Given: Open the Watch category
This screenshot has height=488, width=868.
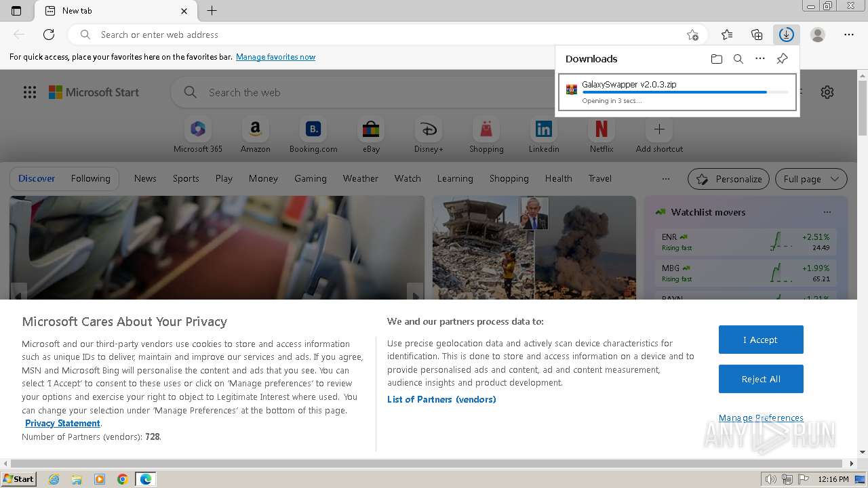Looking at the screenshot, I should click(x=408, y=178).
